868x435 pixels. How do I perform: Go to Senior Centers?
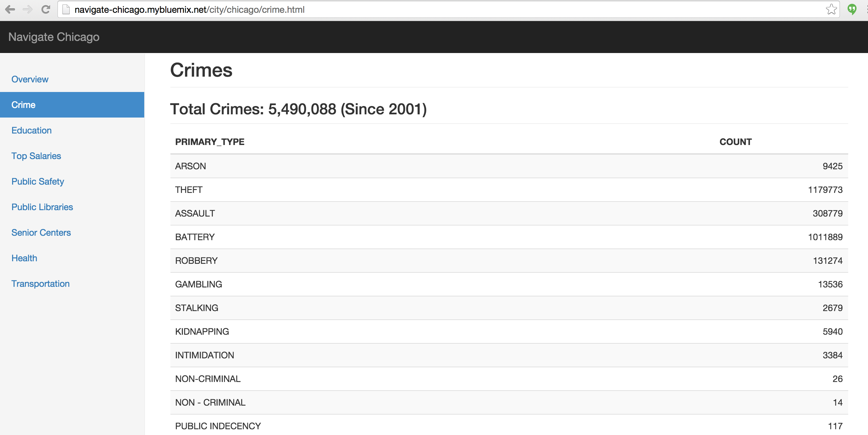click(41, 233)
